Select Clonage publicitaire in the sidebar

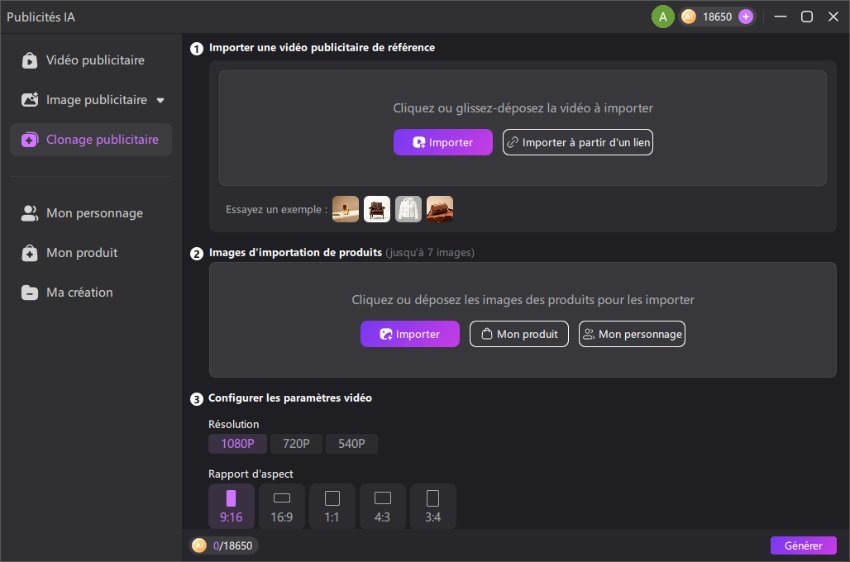pos(91,139)
